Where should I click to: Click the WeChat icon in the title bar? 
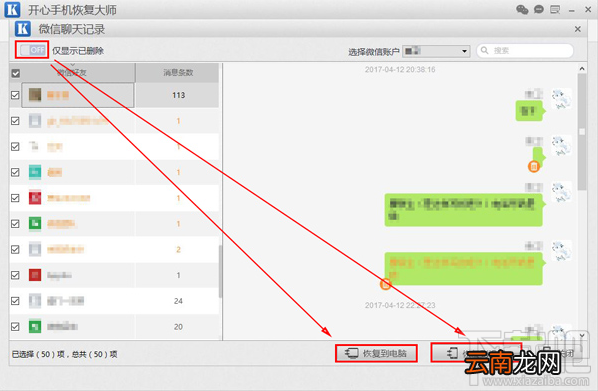click(x=522, y=10)
